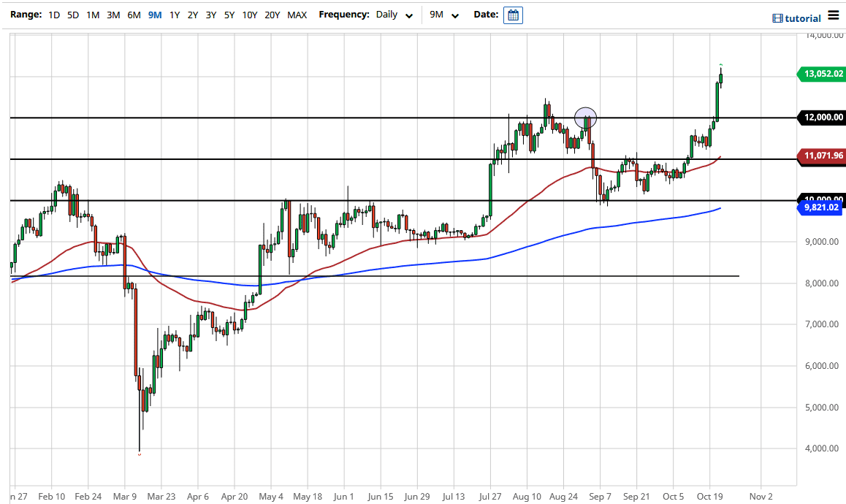Select the 5D range
Screen dimensions: 846x504
73,15
